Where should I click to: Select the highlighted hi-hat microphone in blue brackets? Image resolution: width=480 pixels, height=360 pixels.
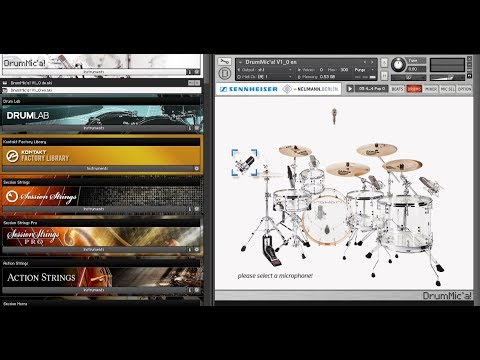click(x=245, y=163)
